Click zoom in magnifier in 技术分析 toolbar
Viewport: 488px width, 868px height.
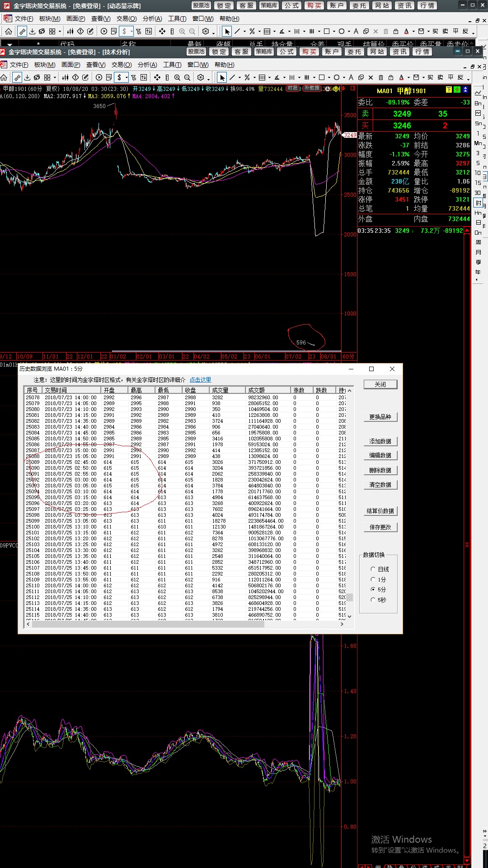[177, 77]
